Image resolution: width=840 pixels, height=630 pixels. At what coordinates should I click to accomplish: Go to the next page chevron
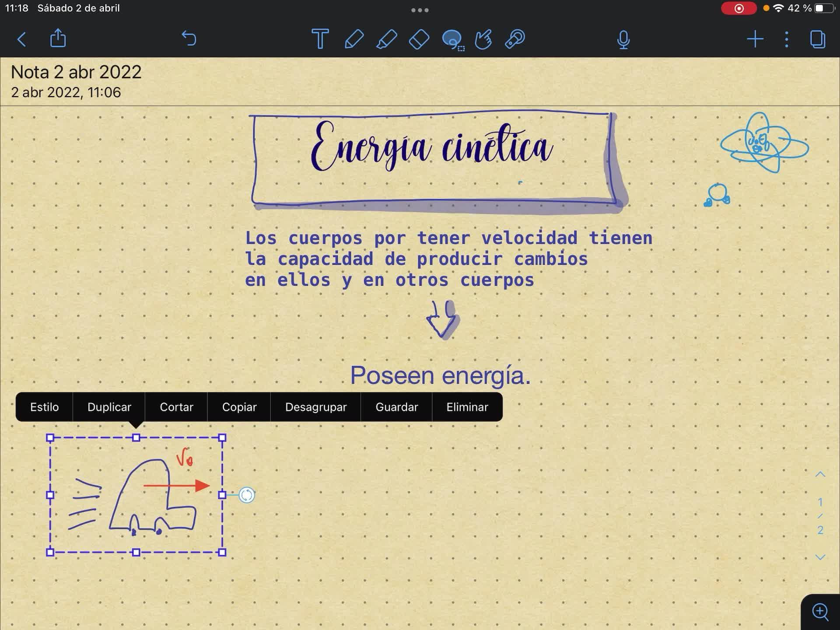click(x=820, y=557)
